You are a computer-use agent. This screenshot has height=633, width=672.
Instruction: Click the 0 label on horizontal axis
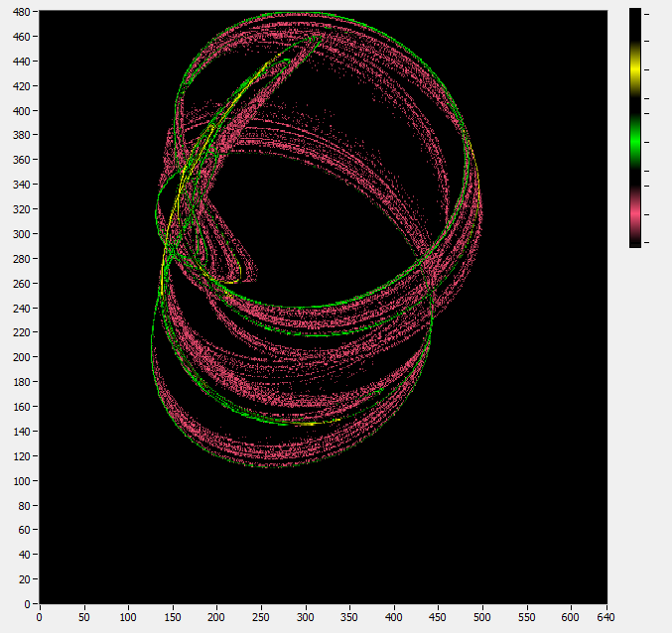tap(40, 617)
